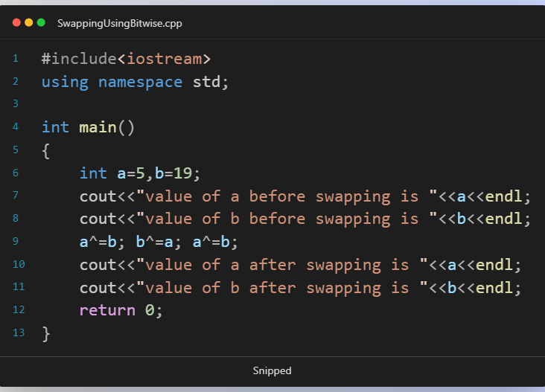Click line number 12
The image size is (545, 392).
coord(19,309)
